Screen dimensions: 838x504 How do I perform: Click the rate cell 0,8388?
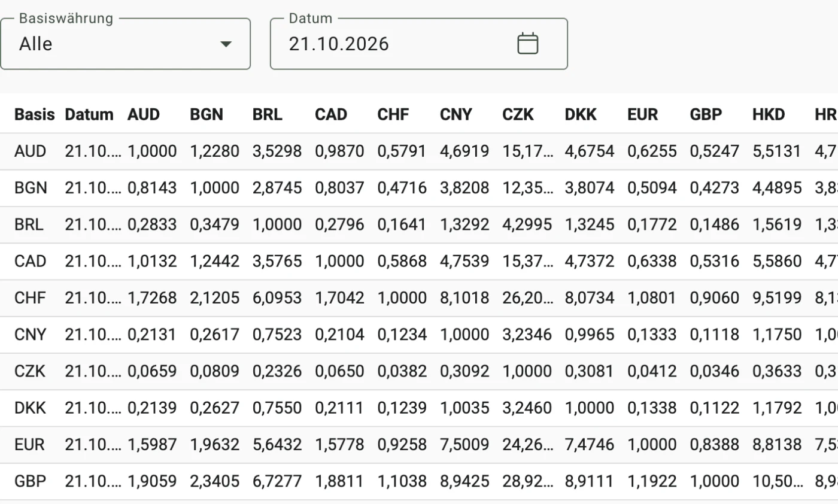coord(715,444)
